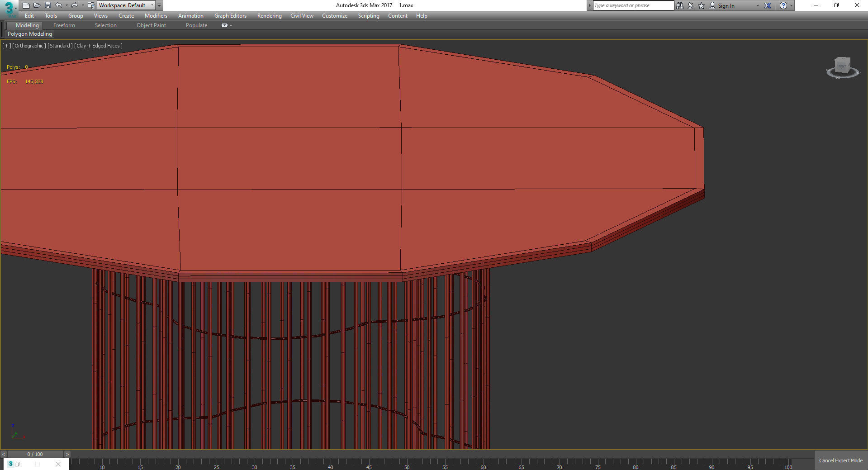Screen dimensions: 868x470
Task: Save the scene with floppy disk icon
Action: click(x=47, y=5)
